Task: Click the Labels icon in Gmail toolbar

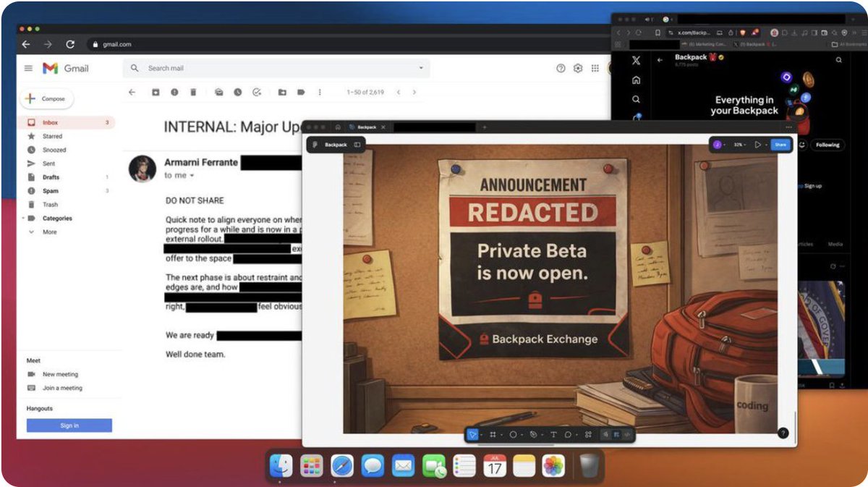Action: pos(301,92)
